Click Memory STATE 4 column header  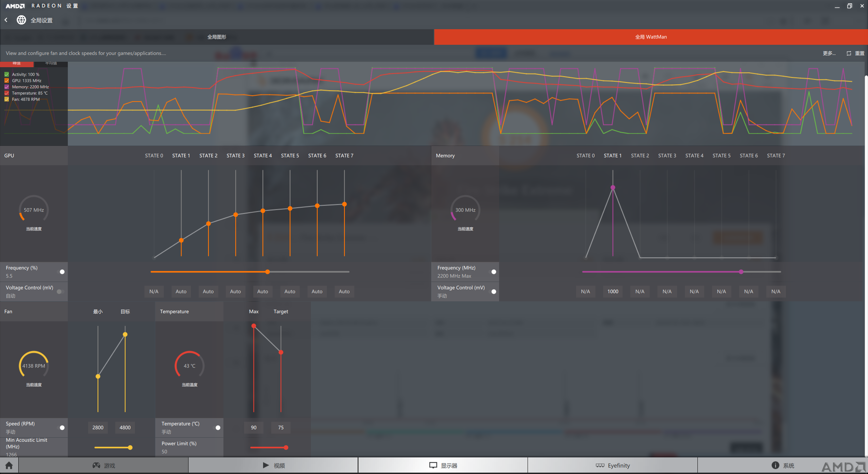click(x=694, y=156)
